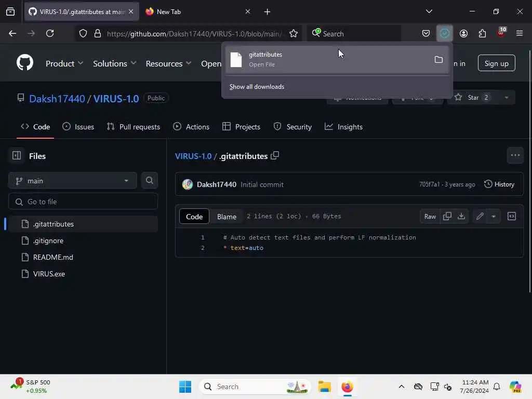The width and height of the screenshot is (532, 399).
Task: Show site security padlock info
Action: click(x=97, y=33)
